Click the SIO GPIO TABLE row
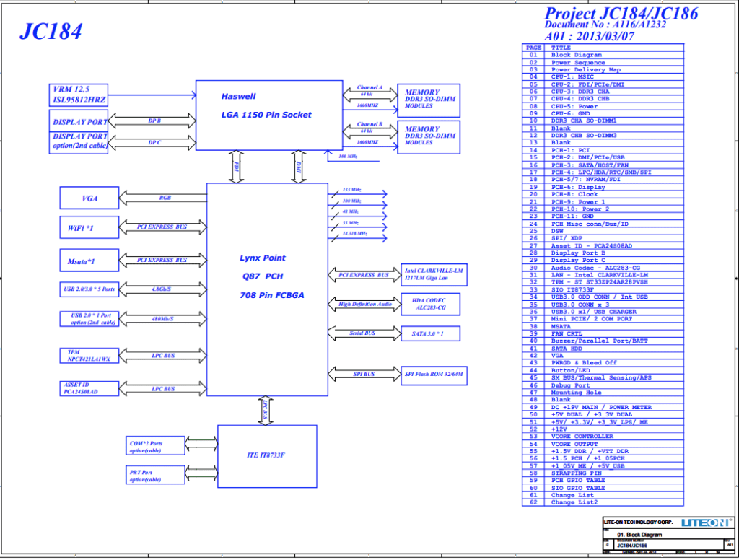The width and height of the screenshot is (739, 560). tap(603, 488)
